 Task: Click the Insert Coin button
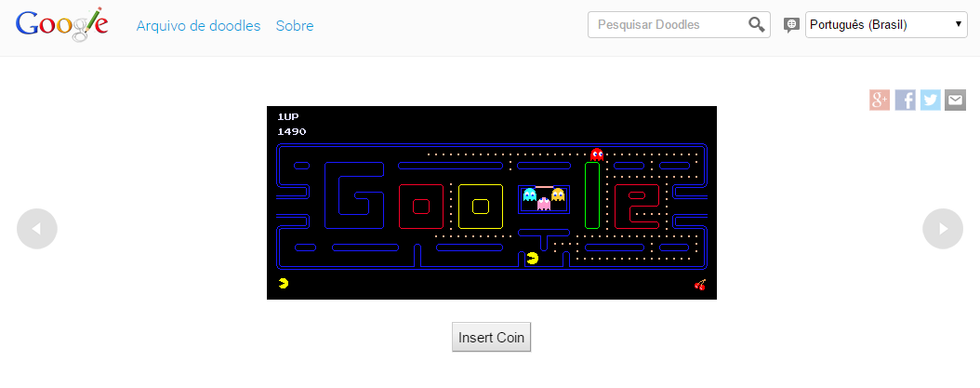(491, 338)
